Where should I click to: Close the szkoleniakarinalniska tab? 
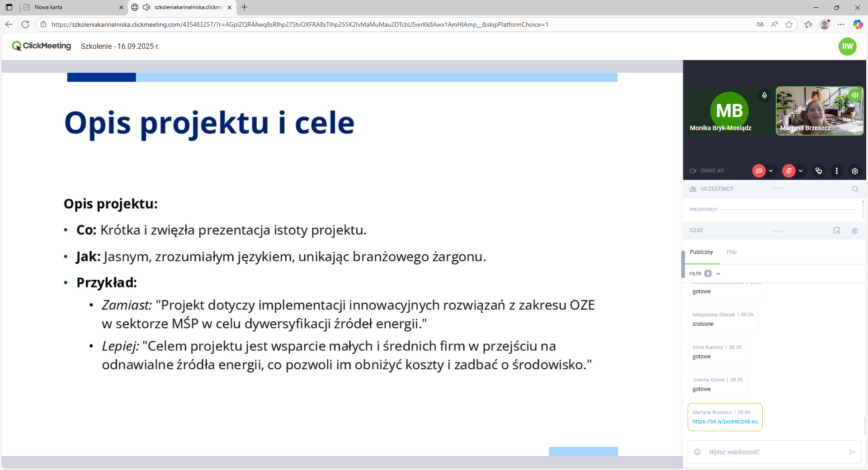229,7
